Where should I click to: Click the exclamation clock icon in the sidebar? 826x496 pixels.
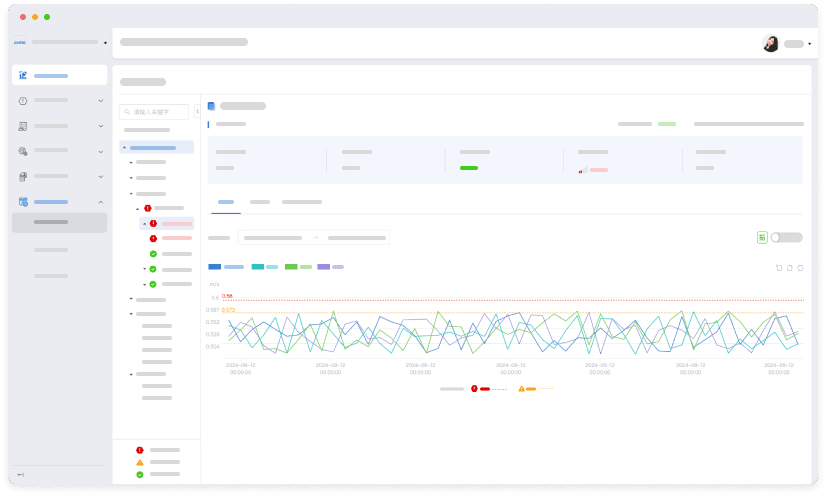tap(23, 100)
